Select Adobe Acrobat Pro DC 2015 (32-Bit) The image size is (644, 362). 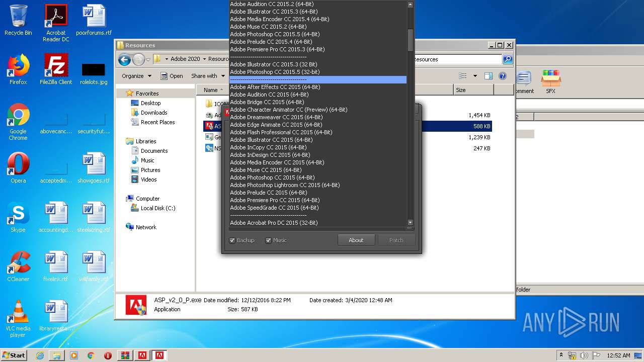click(274, 223)
